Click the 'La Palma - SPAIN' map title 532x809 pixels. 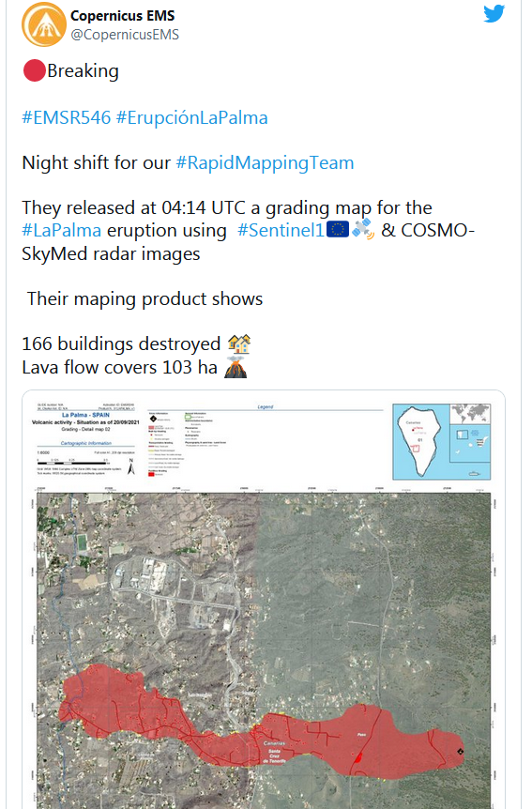click(85, 415)
